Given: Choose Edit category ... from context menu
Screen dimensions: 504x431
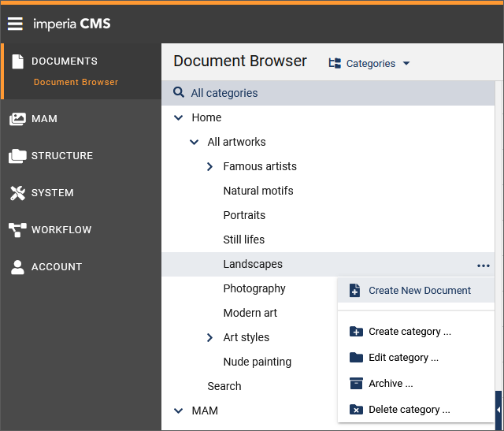Looking at the screenshot, I should [x=416, y=358].
